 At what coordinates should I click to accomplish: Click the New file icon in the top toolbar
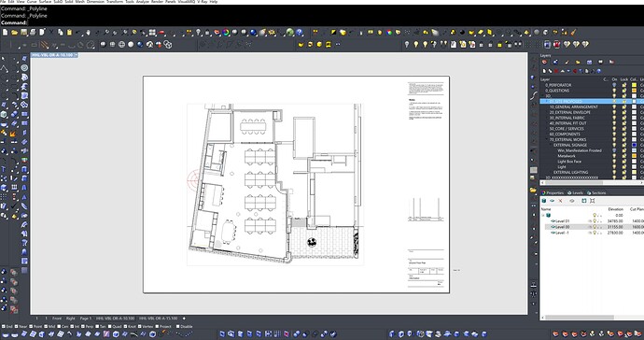click(5, 32)
